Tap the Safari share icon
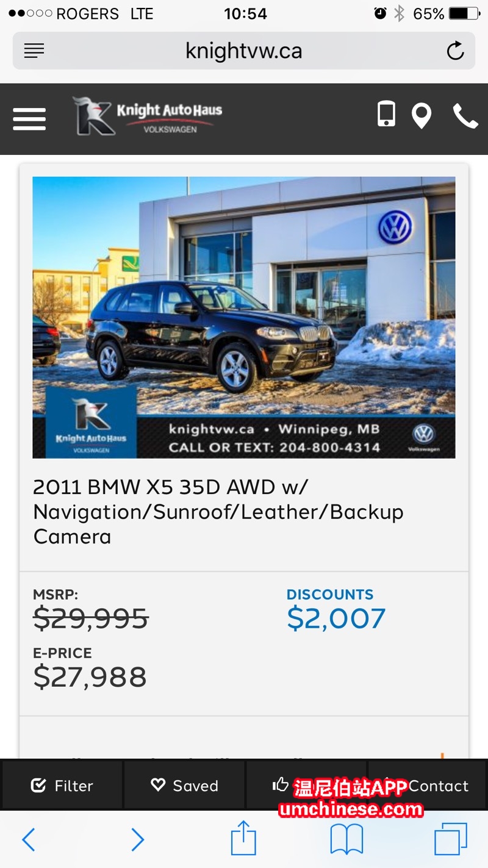488x868 pixels. point(243,838)
